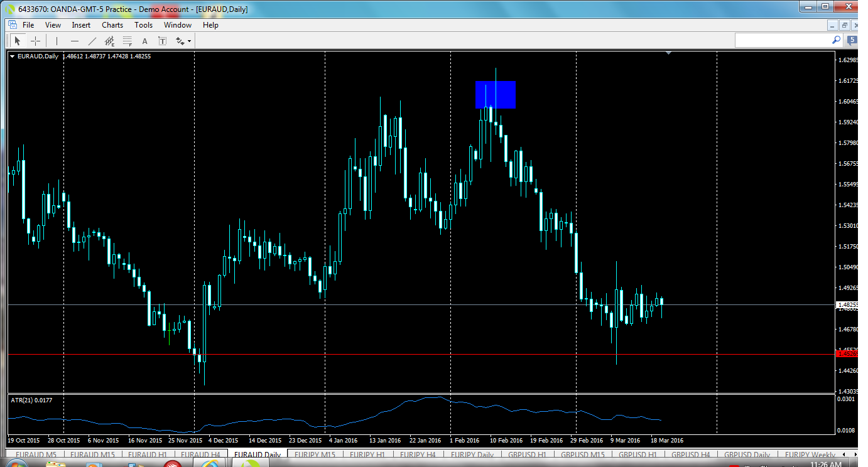Switch to the EURAUD H1 tab
868x467 pixels.
148,454
